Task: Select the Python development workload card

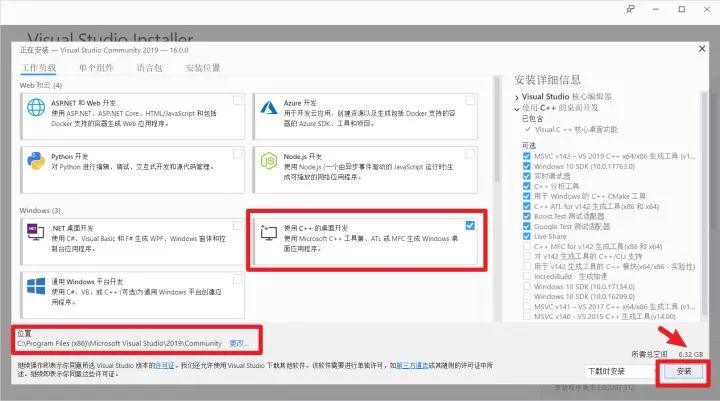Action: (x=133, y=170)
